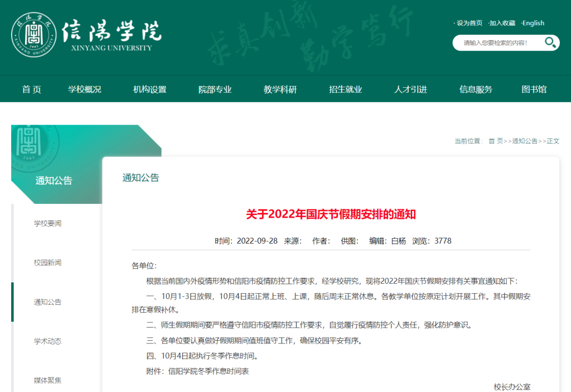Click 通知公告 breadcrumb link

click(x=524, y=141)
